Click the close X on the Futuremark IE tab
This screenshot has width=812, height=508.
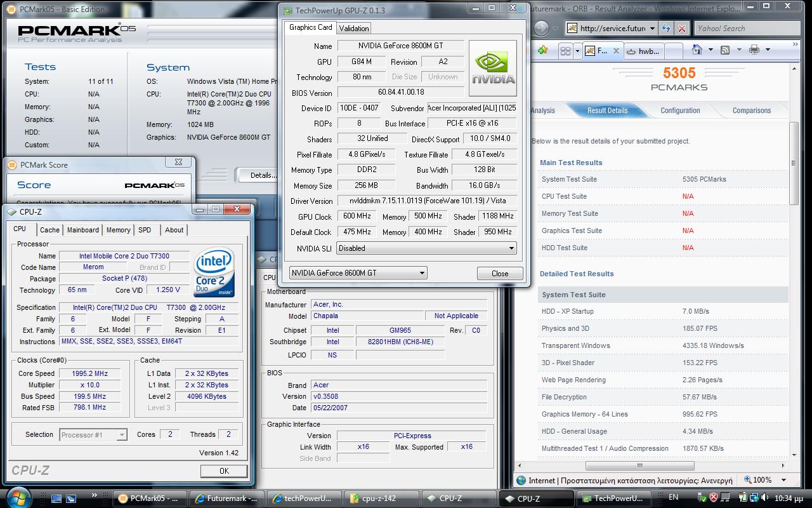coord(616,51)
